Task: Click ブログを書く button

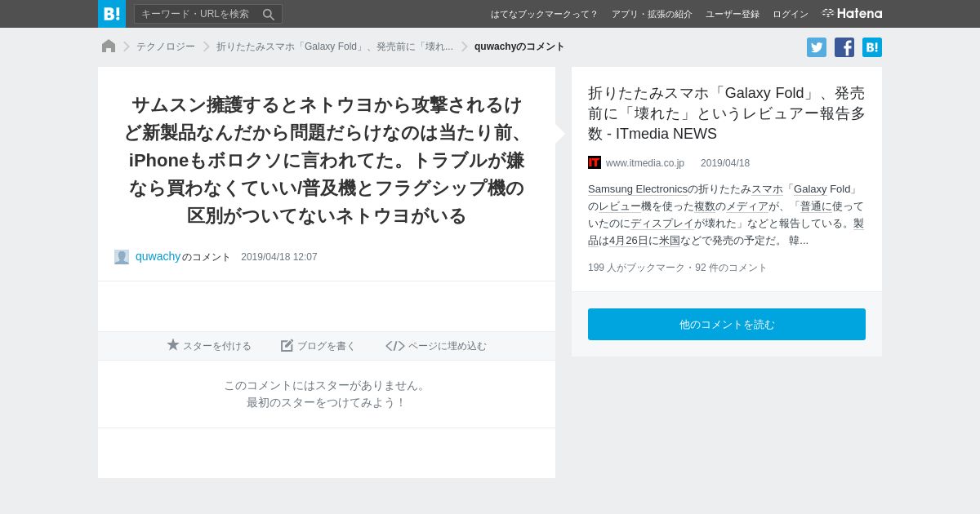Action: pos(318,346)
